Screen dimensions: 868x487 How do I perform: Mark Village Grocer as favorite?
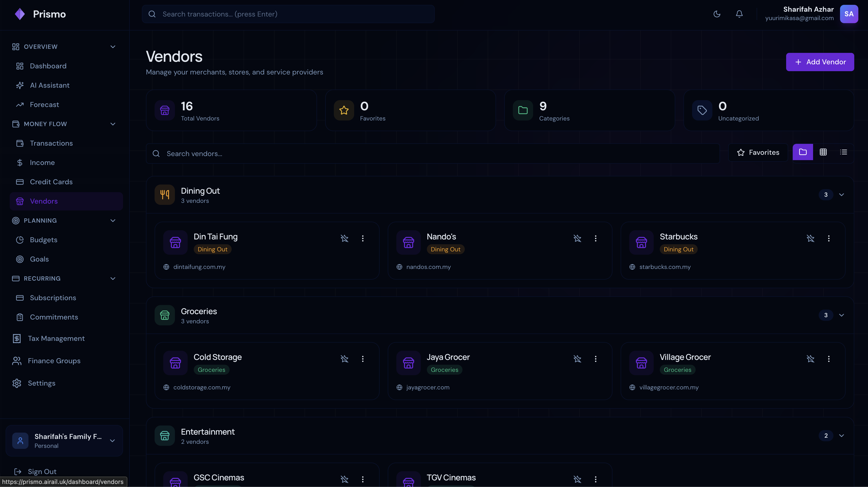[x=810, y=359]
